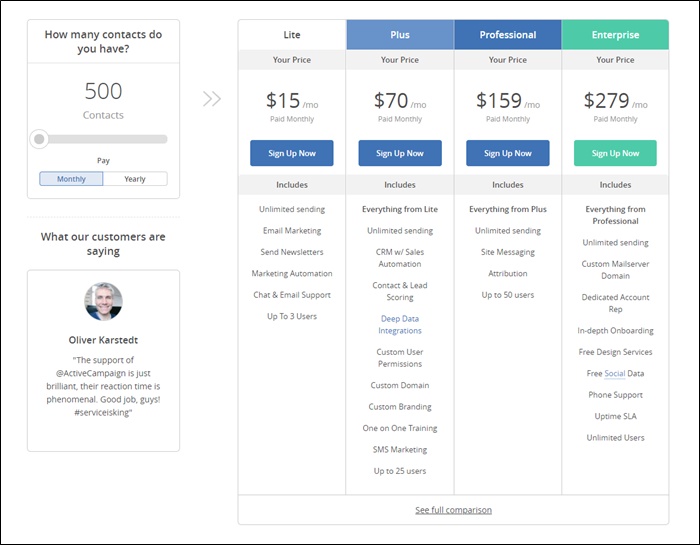This screenshot has width=700, height=545.
Task: Click the Unlimited Users feature
Action: [615, 438]
